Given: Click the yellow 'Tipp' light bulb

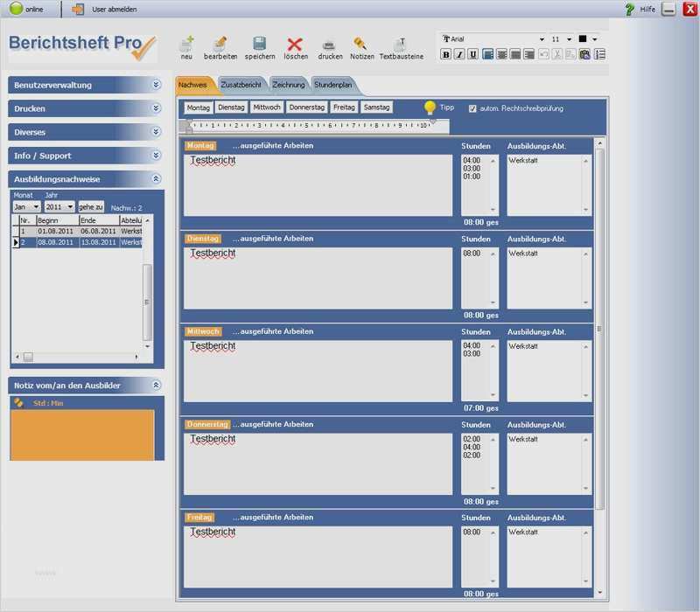Looking at the screenshot, I should pos(430,107).
